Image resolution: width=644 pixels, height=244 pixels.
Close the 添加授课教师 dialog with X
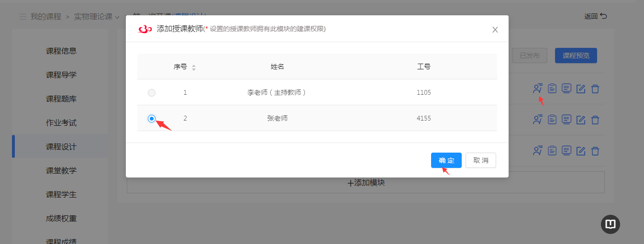495,30
